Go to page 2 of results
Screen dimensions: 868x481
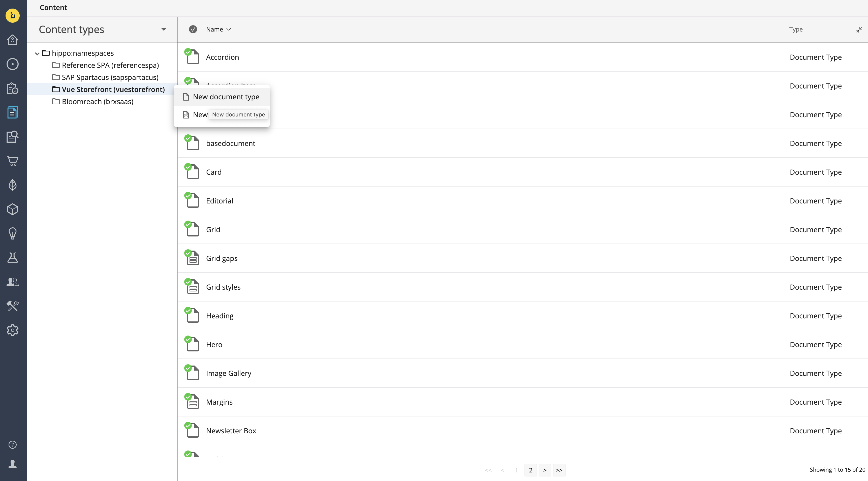click(530, 470)
